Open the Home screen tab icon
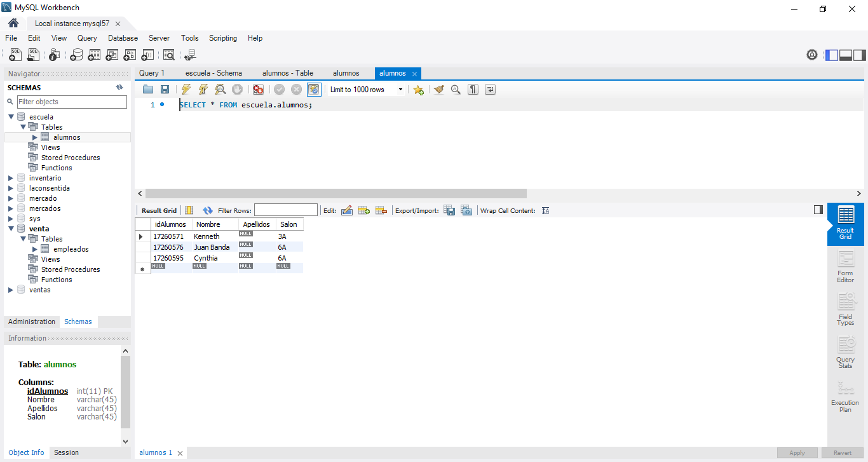The image size is (868, 462). [x=13, y=24]
